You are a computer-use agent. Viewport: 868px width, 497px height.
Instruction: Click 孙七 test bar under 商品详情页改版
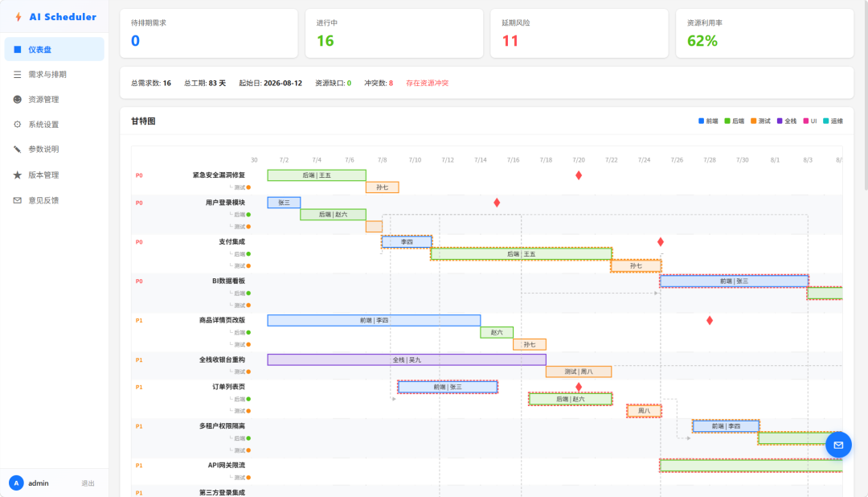[x=529, y=345]
